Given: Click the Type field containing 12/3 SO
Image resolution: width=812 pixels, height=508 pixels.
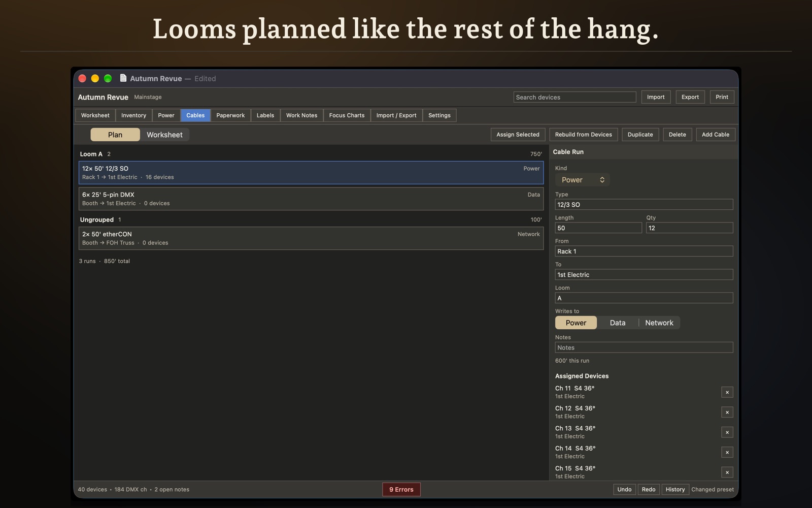Looking at the screenshot, I should click(x=644, y=205).
